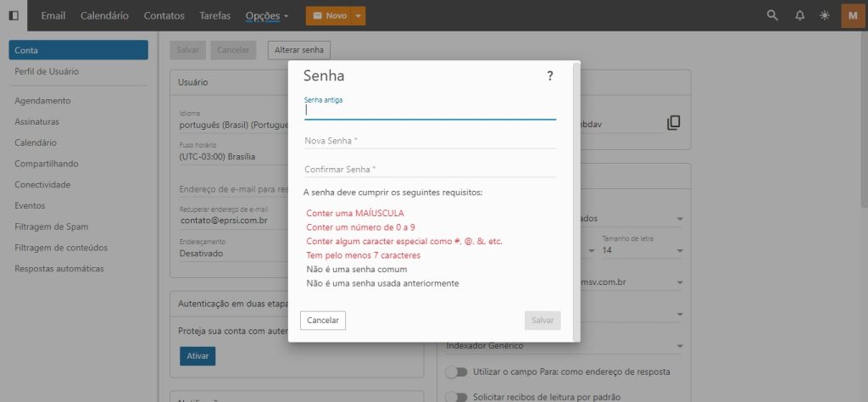This screenshot has height=402, width=868.
Task: Toggle 'Solicitar recibos de leitura' switch
Action: 457,397
